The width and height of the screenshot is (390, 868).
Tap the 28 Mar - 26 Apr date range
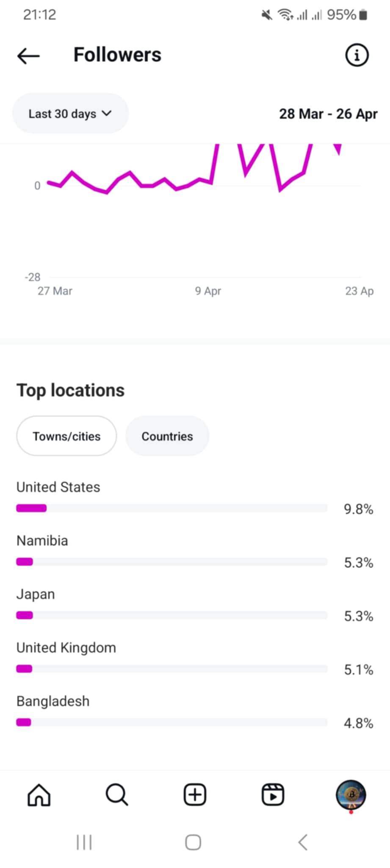click(328, 114)
